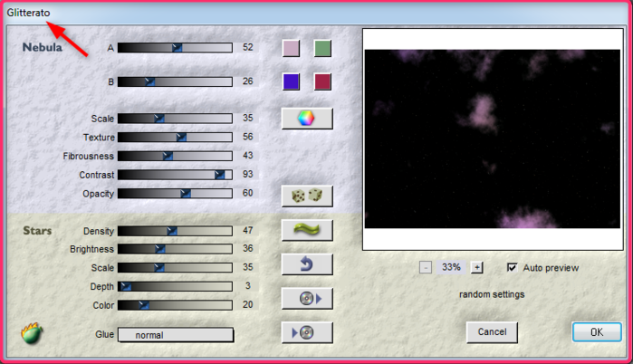Click the random settings status text
633x364 pixels.
click(x=492, y=294)
